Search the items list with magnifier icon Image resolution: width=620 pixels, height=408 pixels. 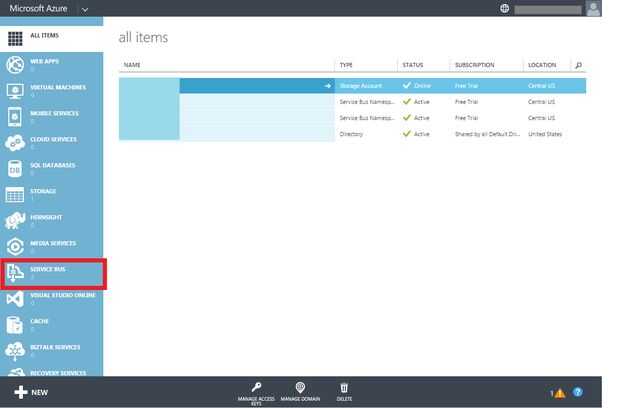tap(578, 65)
